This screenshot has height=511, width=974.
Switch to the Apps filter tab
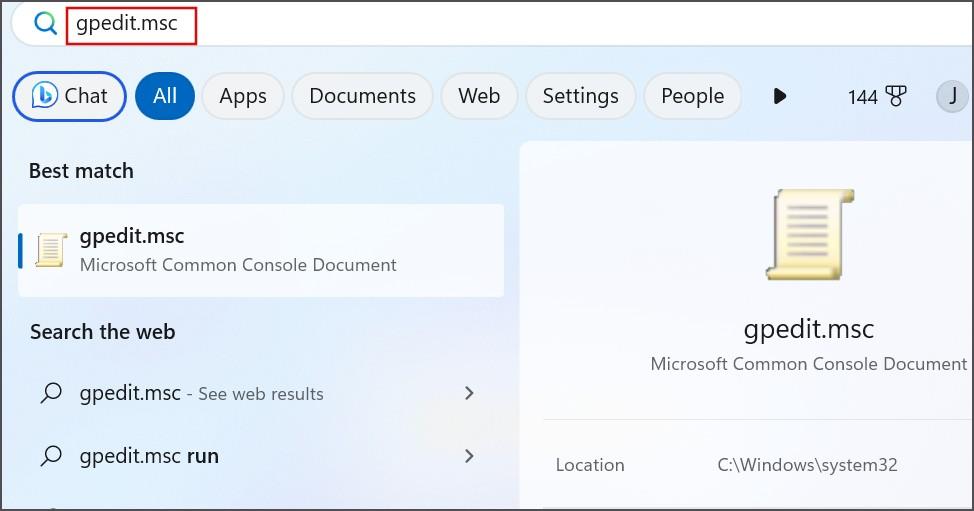pyautogui.click(x=243, y=96)
